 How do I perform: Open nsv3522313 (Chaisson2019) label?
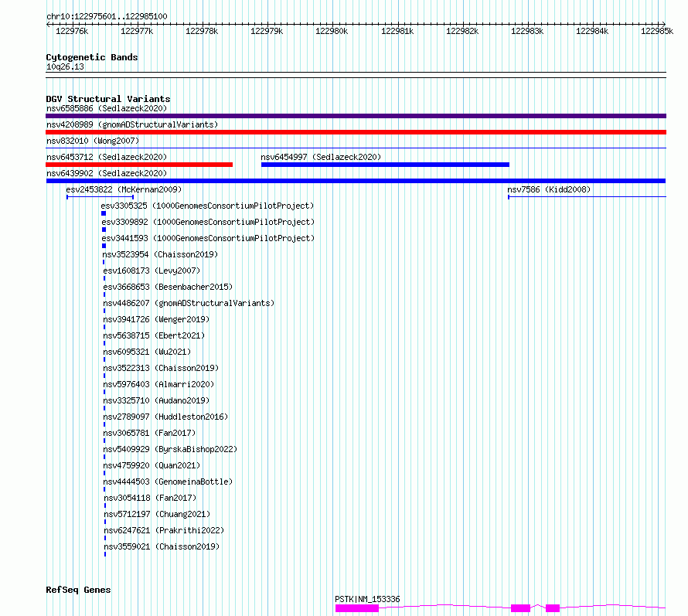coord(161,368)
